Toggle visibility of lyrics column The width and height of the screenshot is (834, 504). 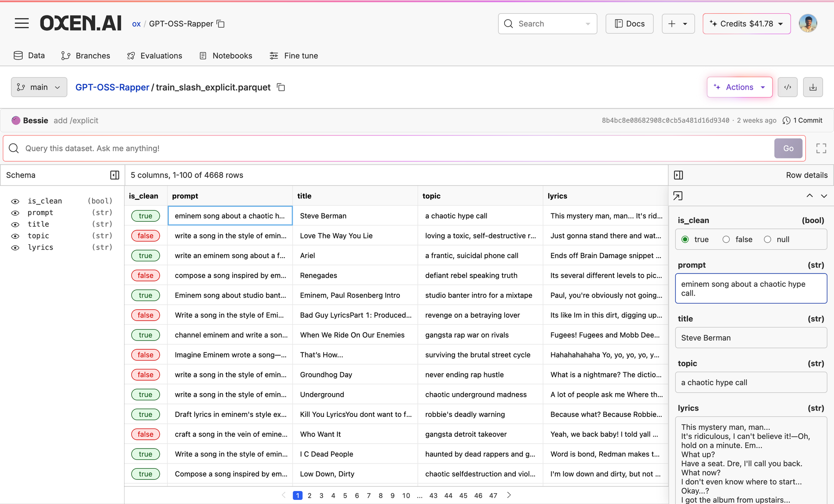click(15, 248)
